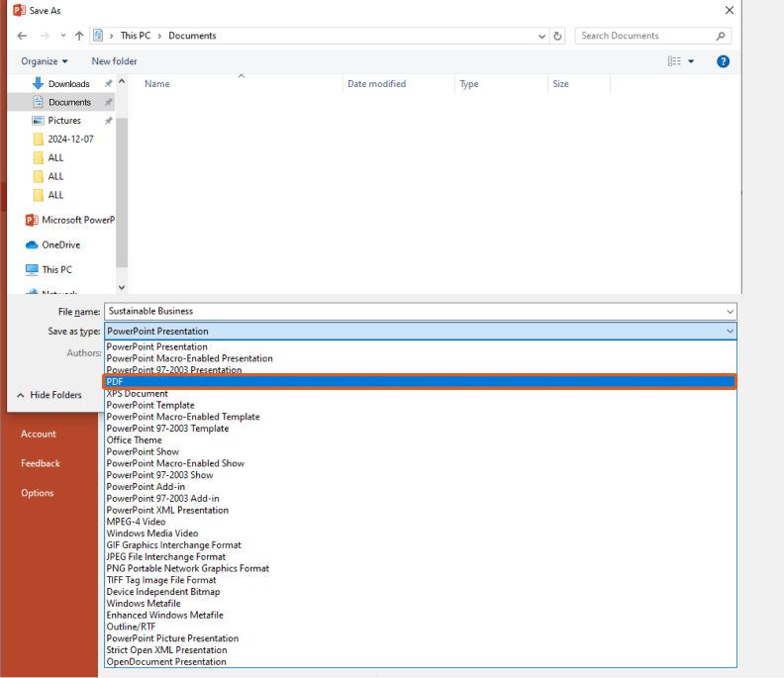Select PDF file type
784x678 pixels.
[x=421, y=382]
